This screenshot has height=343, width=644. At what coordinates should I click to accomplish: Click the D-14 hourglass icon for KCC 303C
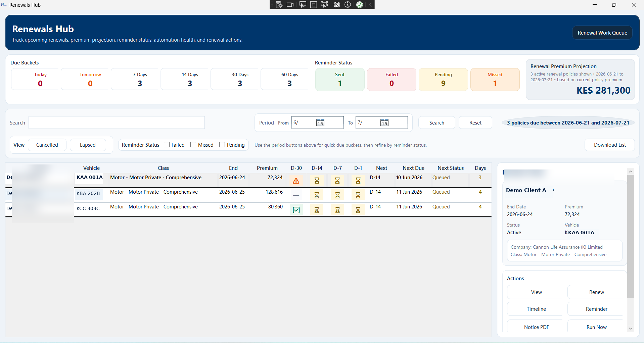317,210
